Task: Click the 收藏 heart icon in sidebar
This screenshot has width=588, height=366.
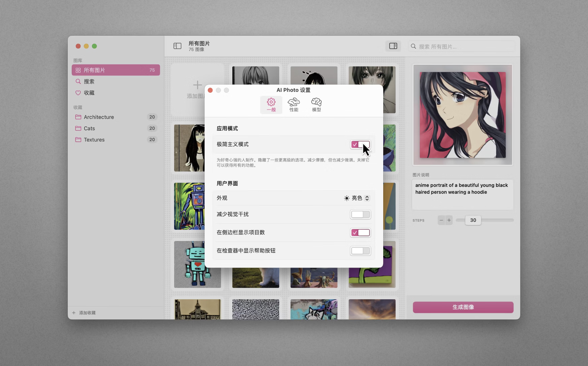Action: (x=78, y=93)
